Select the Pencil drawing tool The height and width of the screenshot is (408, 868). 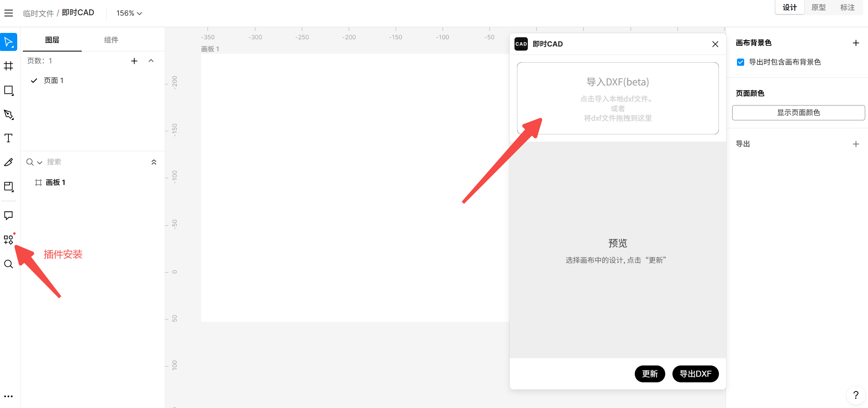tap(8, 162)
